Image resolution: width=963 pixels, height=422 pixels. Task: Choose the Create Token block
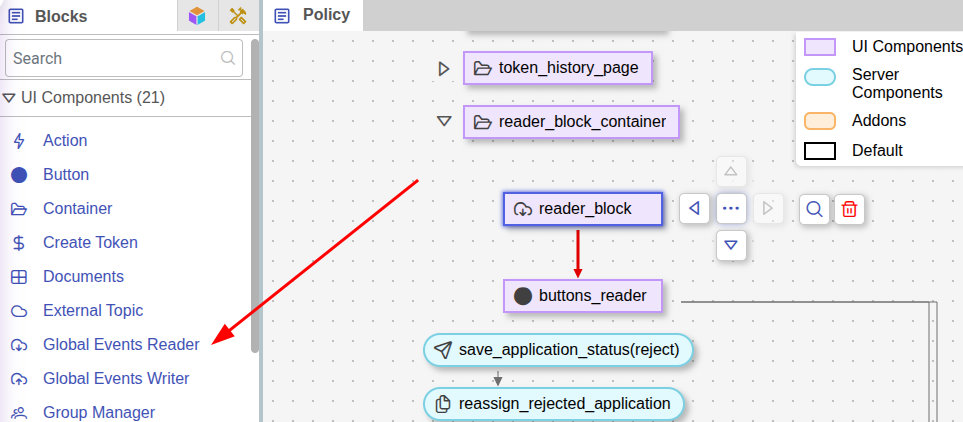(90, 242)
